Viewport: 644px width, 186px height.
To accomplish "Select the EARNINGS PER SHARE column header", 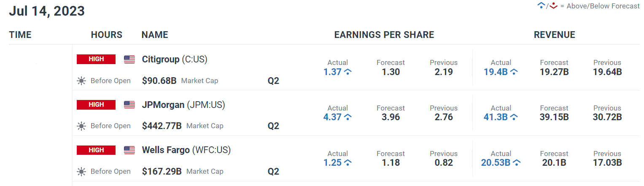I will click(384, 35).
